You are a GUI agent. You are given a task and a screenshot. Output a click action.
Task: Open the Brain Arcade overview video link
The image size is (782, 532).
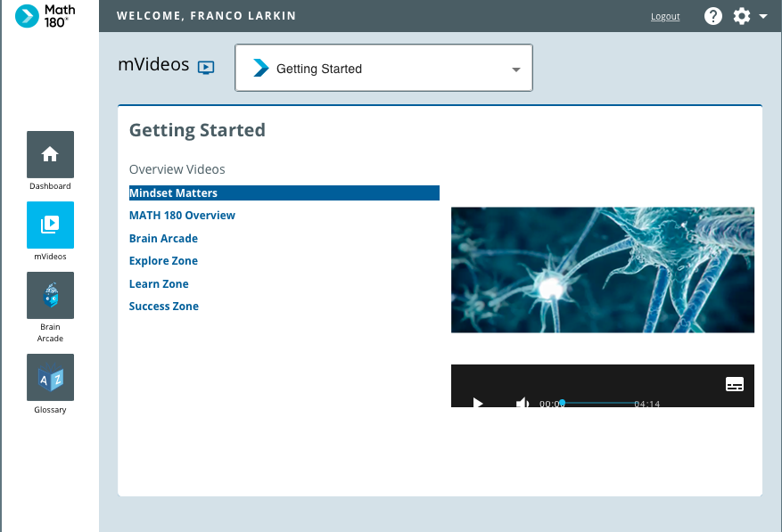[x=163, y=238]
